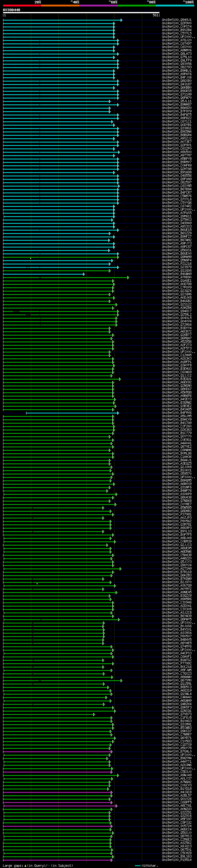Screen dimensions: 197x868
Task: Click the UniRef100_Q8KE67 label
Action: coord(177,389)
